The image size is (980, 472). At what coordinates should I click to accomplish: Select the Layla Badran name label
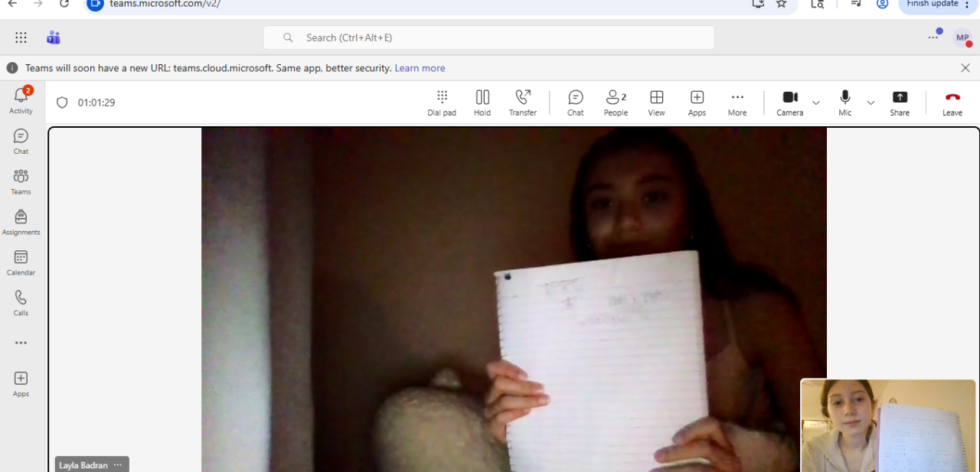point(83,465)
